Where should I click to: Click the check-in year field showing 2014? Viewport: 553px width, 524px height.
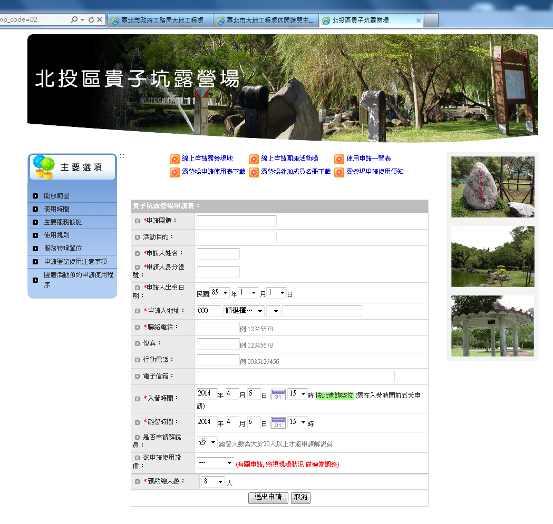coord(207,394)
